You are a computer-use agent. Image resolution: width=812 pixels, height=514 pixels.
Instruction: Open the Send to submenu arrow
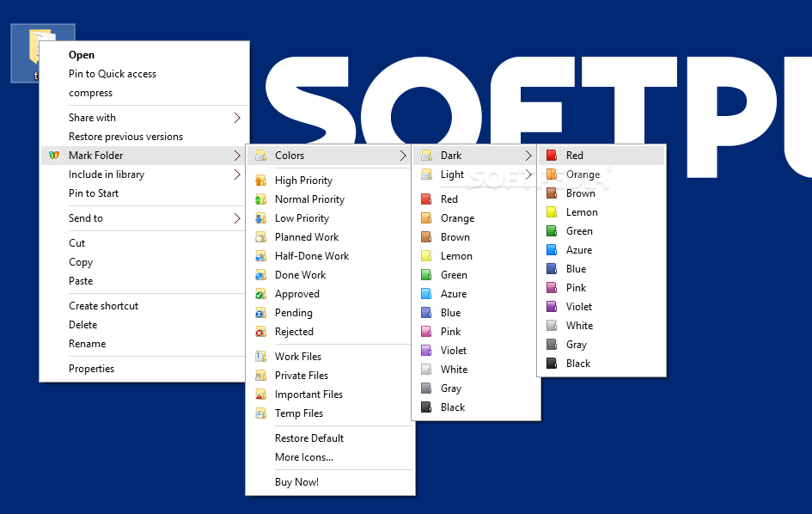click(237, 218)
